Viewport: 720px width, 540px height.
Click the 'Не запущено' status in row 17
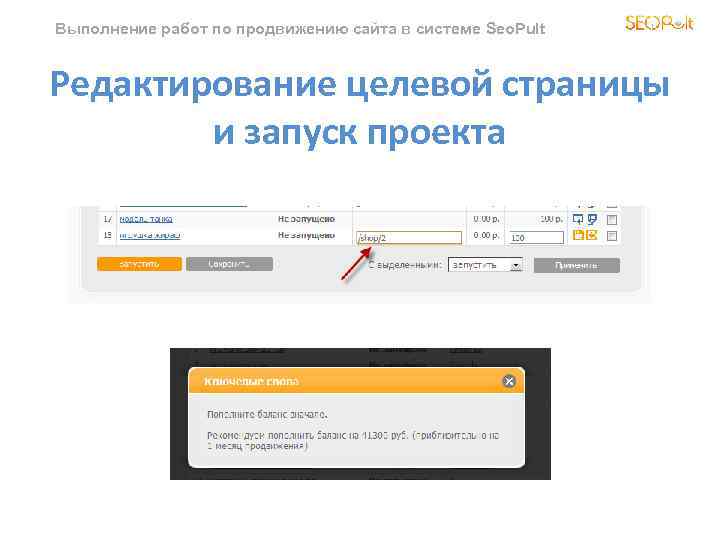tap(306, 219)
